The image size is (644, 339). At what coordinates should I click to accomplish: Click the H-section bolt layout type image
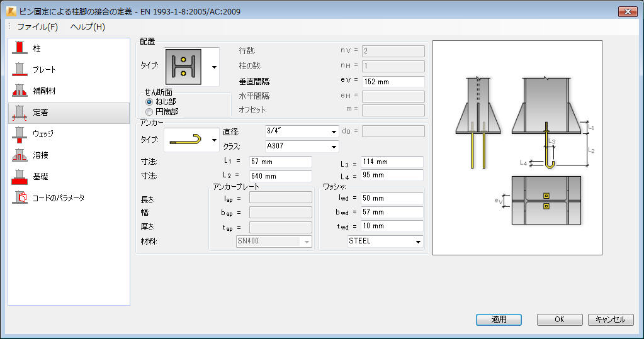point(183,67)
